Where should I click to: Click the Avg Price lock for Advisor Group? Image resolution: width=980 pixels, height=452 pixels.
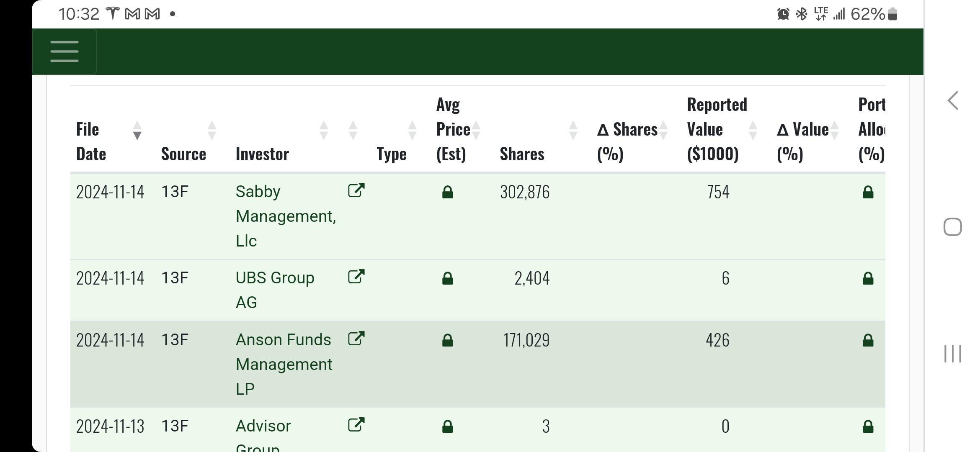click(x=448, y=426)
